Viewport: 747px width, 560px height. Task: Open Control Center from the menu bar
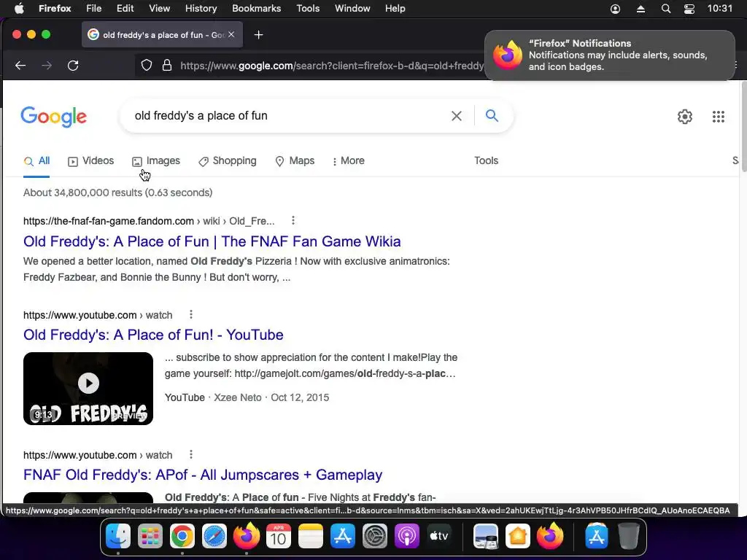coord(689,9)
